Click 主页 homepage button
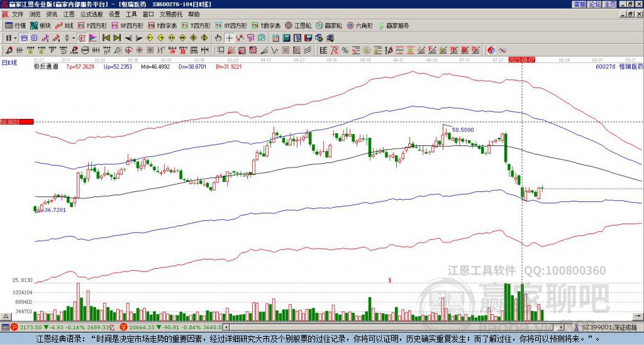644x345 pixels. 609,4
